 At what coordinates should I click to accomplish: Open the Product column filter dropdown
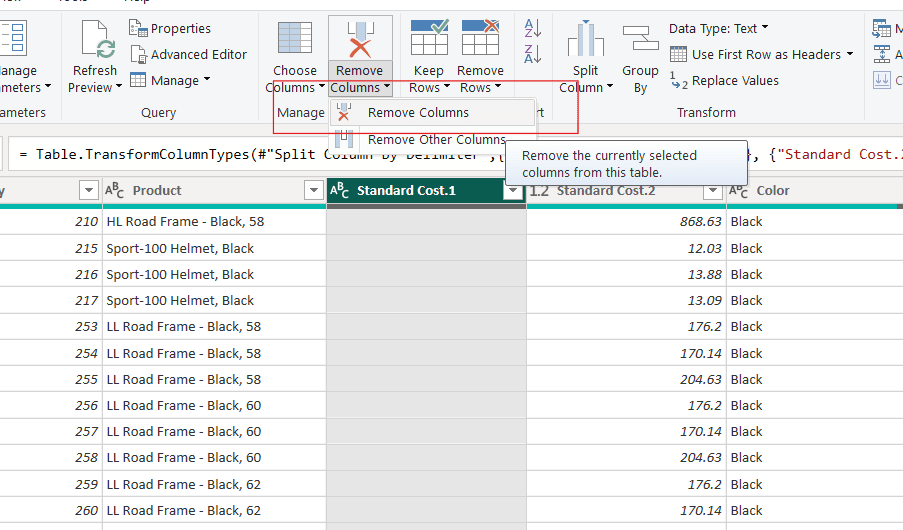313,190
